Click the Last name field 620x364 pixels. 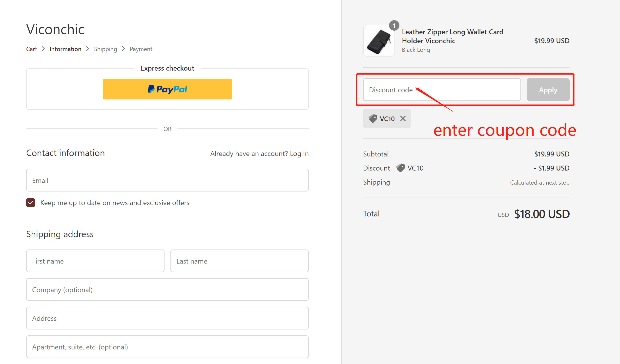pos(239,261)
